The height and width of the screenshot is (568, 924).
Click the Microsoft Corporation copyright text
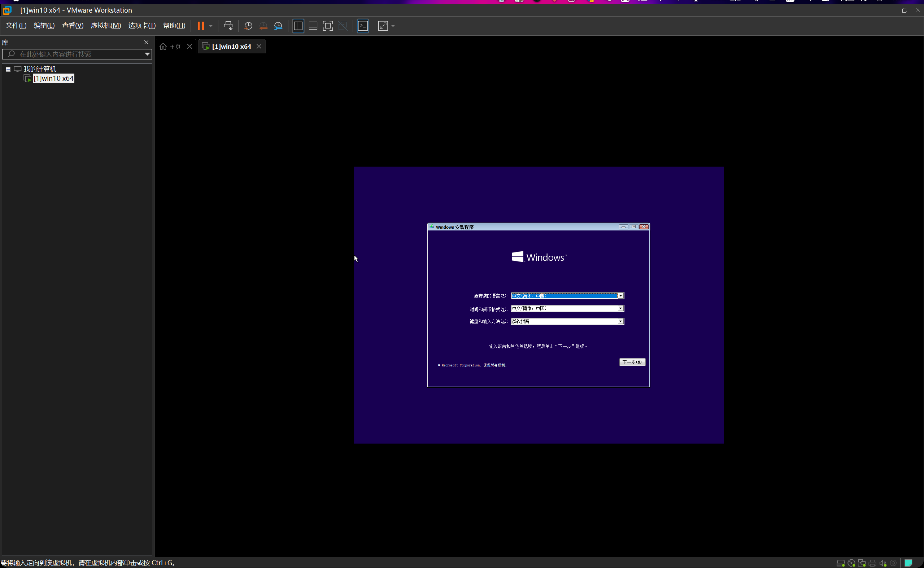[472, 365]
